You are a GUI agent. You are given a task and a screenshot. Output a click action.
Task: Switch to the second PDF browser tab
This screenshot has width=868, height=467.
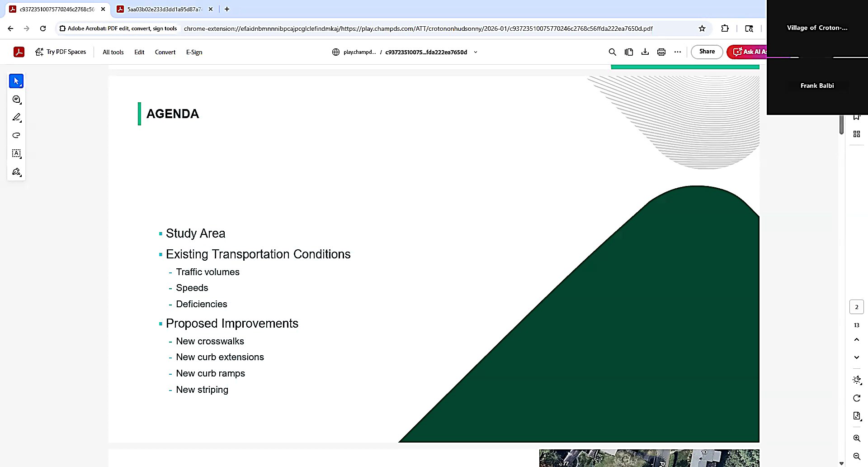[x=165, y=9]
